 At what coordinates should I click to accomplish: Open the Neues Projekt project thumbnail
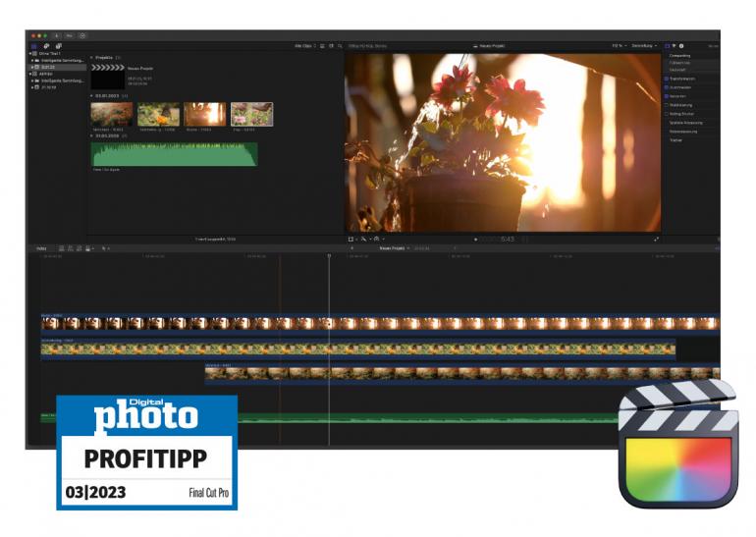pyautogui.click(x=108, y=78)
